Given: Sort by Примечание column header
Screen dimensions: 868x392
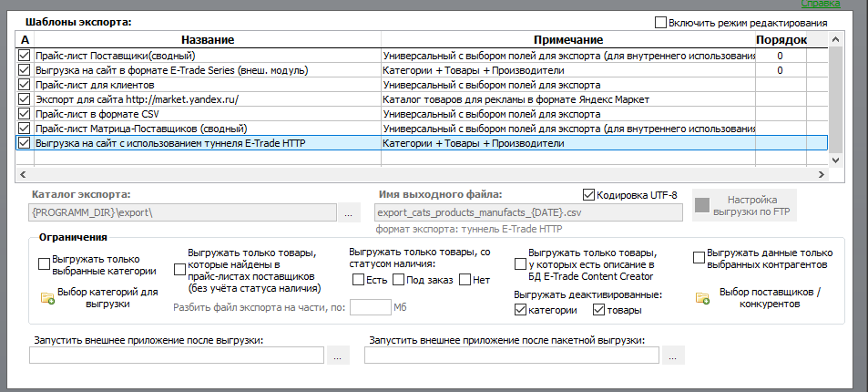Looking at the screenshot, I should click(x=568, y=40).
